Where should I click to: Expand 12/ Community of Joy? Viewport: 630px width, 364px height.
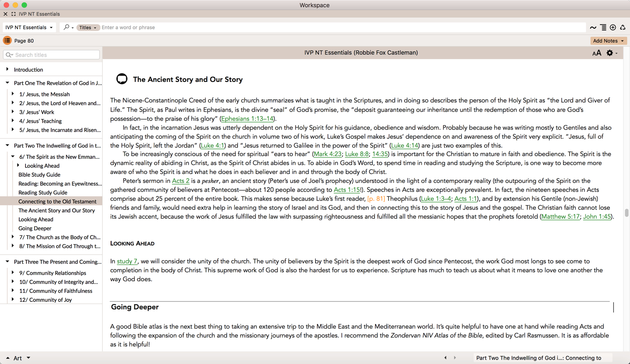click(13, 300)
